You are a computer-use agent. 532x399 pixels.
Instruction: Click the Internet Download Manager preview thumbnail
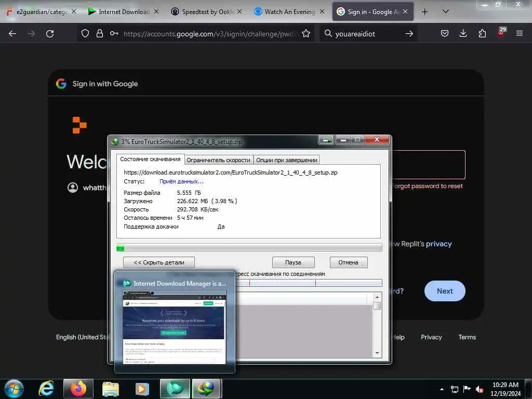[x=175, y=327]
